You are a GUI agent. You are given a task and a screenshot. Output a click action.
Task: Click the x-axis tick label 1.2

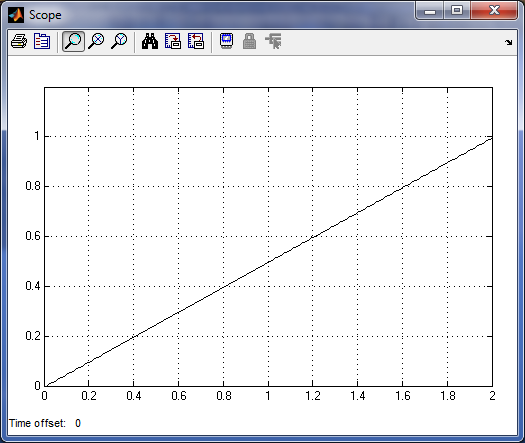point(313,396)
